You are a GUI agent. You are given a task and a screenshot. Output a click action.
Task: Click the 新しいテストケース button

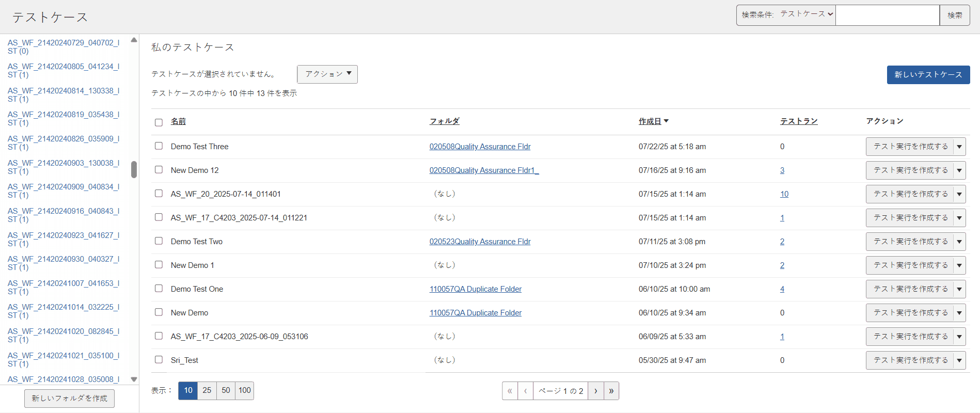[x=928, y=74]
